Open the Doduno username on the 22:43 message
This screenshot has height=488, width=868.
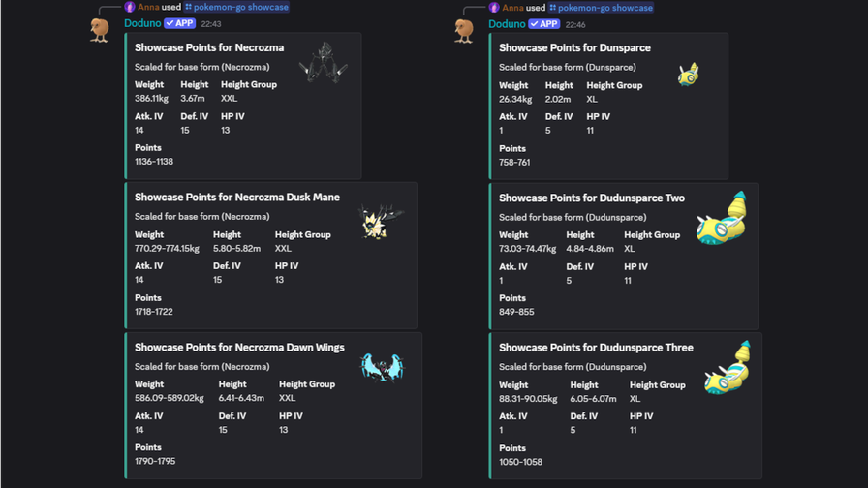142,23
